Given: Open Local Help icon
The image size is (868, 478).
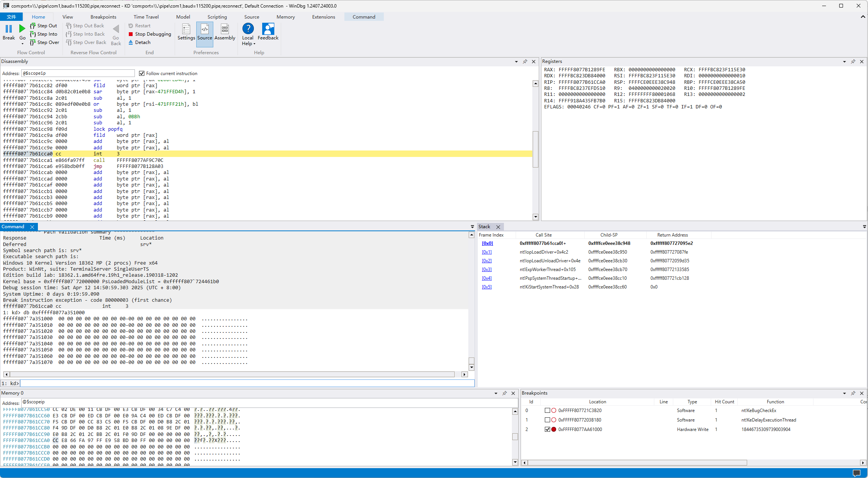Looking at the screenshot, I should click(x=248, y=29).
